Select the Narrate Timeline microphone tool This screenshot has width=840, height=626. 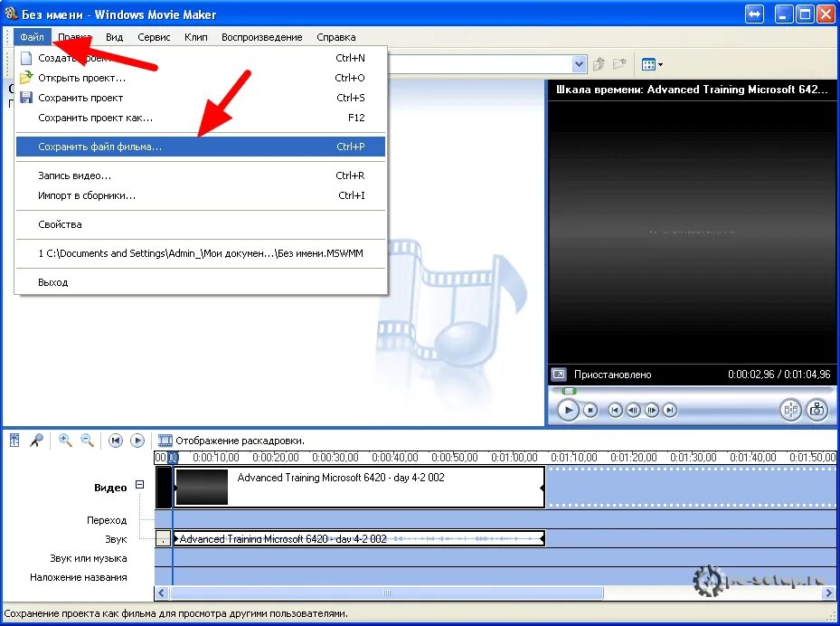[36, 440]
